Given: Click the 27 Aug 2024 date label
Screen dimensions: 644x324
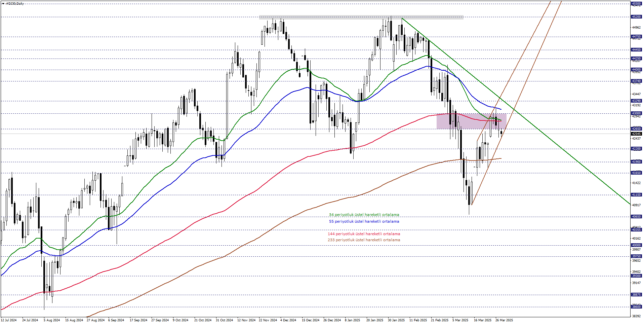Looking at the screenshot, I should point(95,320).
